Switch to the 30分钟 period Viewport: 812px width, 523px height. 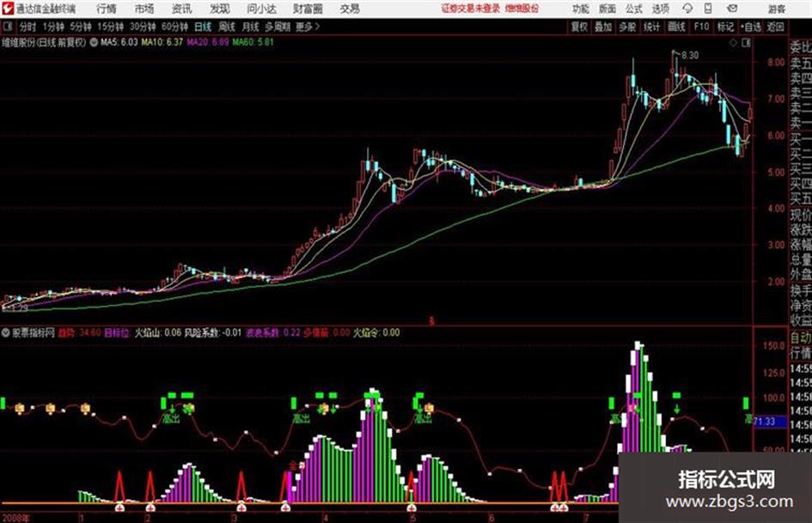[143, 27]
